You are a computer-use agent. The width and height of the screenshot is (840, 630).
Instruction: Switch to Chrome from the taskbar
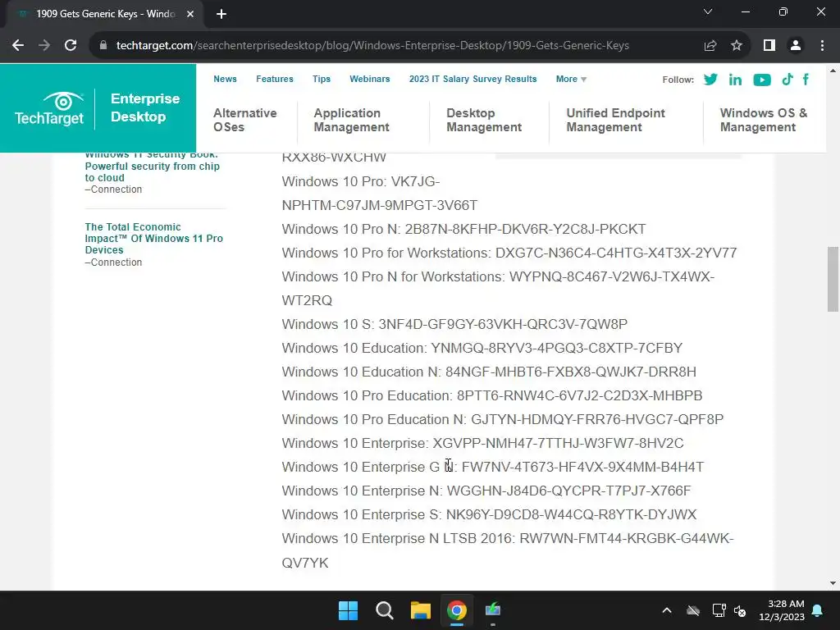[x=457, y=610]
